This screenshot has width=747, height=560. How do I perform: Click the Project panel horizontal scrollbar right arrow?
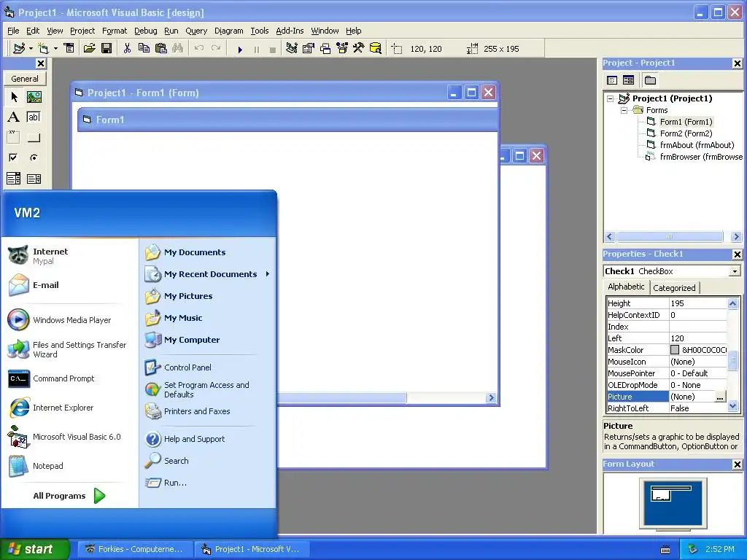point(737,236)
